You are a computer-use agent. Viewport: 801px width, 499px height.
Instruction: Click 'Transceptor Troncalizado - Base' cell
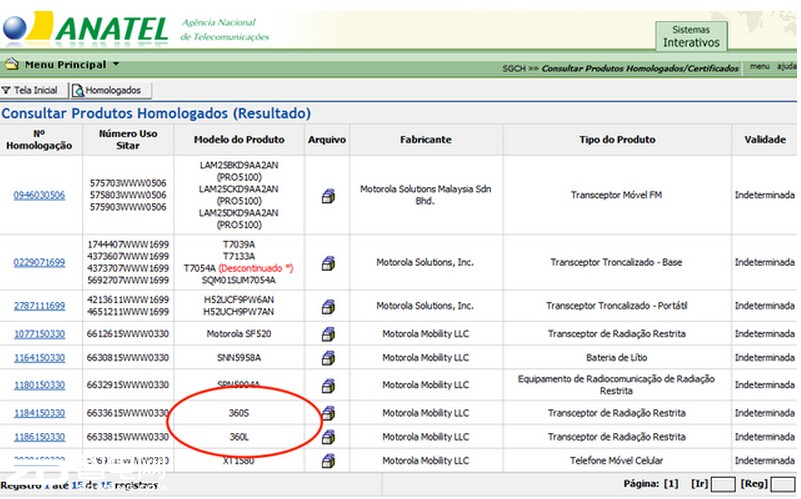pos(617,263)
